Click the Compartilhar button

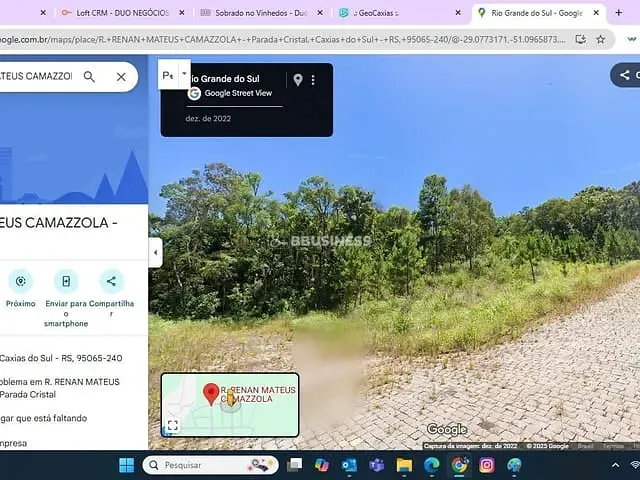[111, 293]
